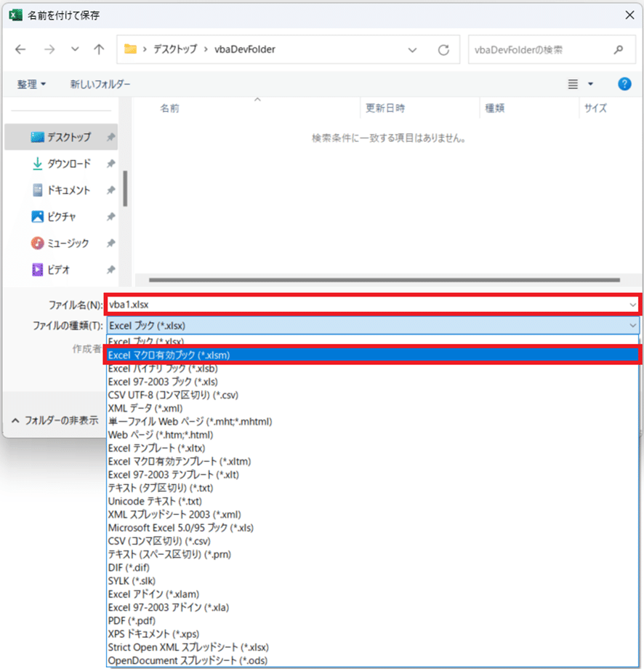Choose CSV UTF-8 (コンマ区切り) (*.csv)
This screenshot has height=669, width=644.
[373, 395]
